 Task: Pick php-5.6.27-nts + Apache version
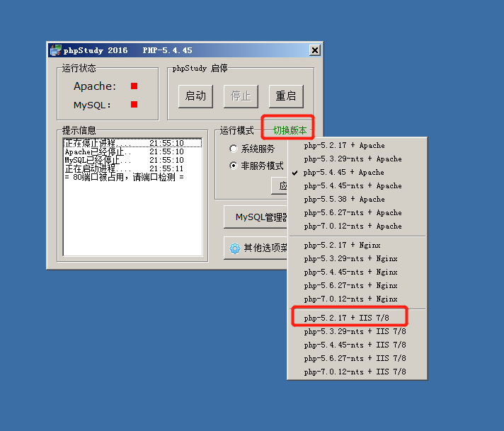coord(357,213)
